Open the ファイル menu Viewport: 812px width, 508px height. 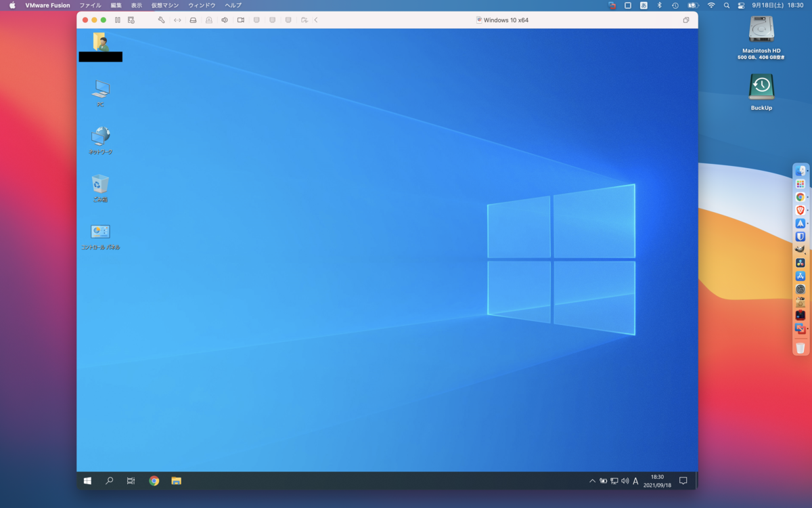[90, 5]
